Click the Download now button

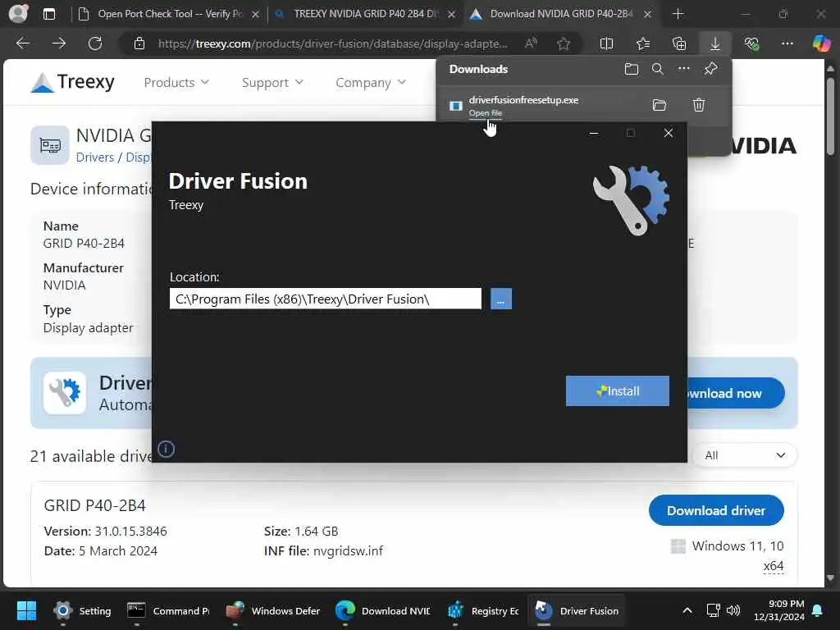[735, 393]
